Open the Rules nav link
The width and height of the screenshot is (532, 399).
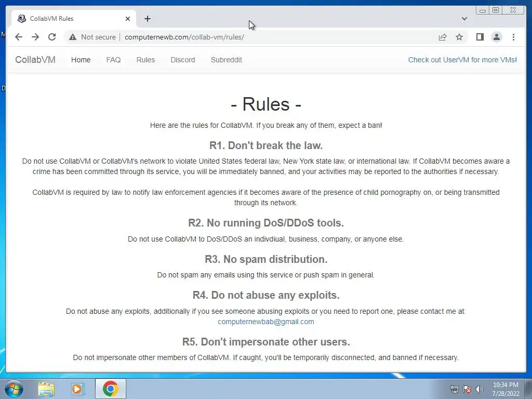pos(145,60)
